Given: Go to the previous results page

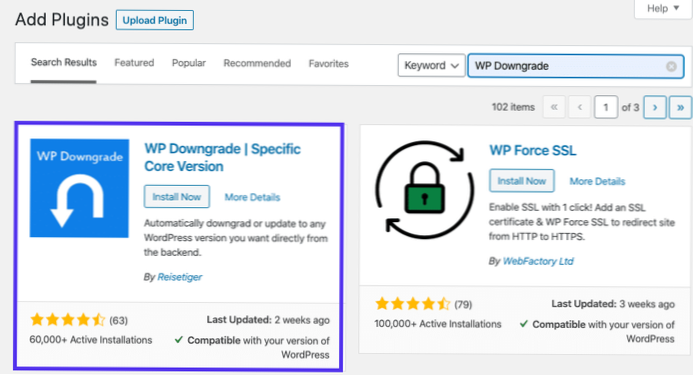Looking at the screenshot, I should click(580, 107).
